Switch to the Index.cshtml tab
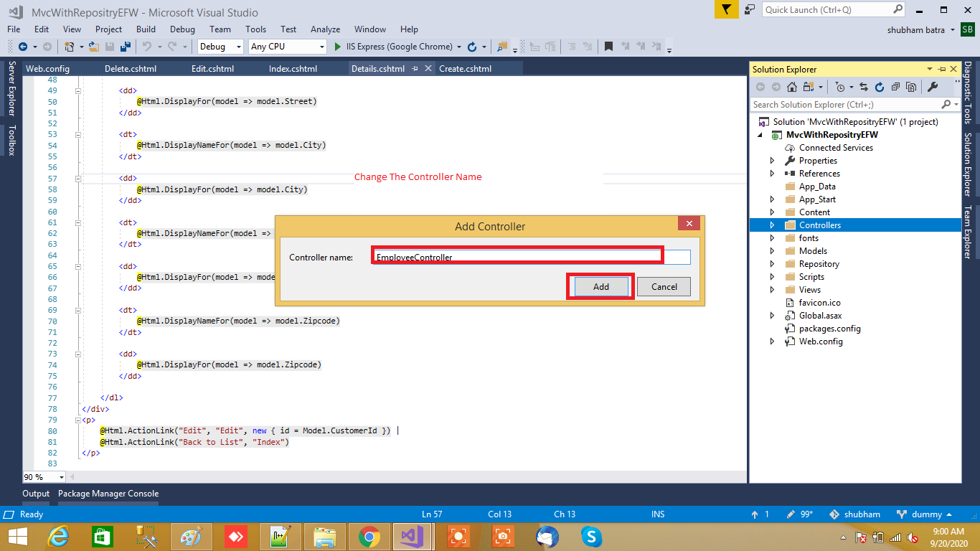 click(x=293, y=69)
